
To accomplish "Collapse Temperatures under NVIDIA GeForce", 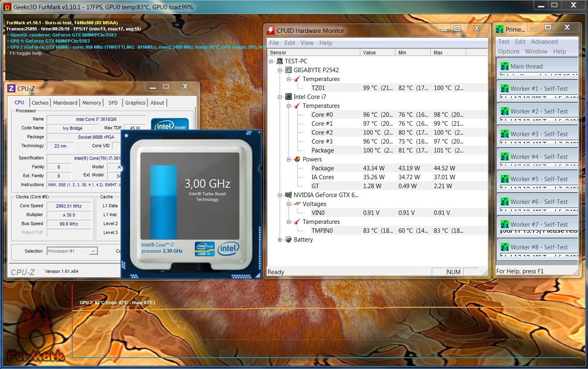I will point(289,222).
